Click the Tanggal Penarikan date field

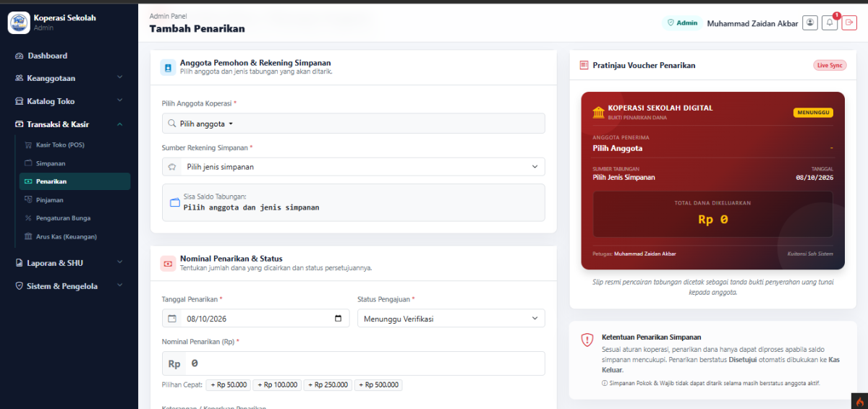(x=255, y=319)
